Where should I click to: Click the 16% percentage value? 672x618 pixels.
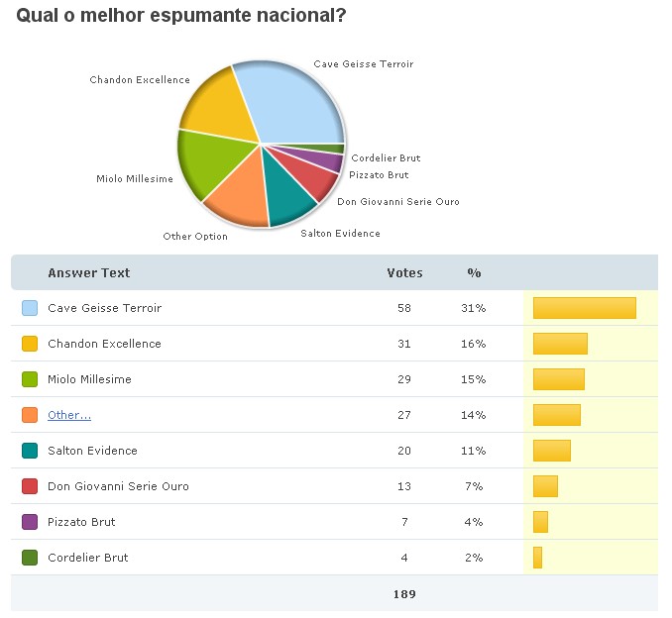[474, 344]
